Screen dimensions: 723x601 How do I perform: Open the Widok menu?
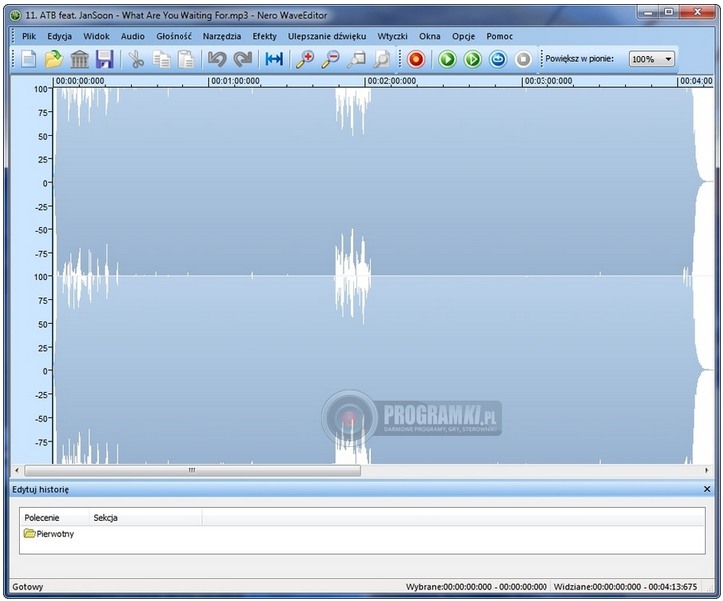pos(96,36)
